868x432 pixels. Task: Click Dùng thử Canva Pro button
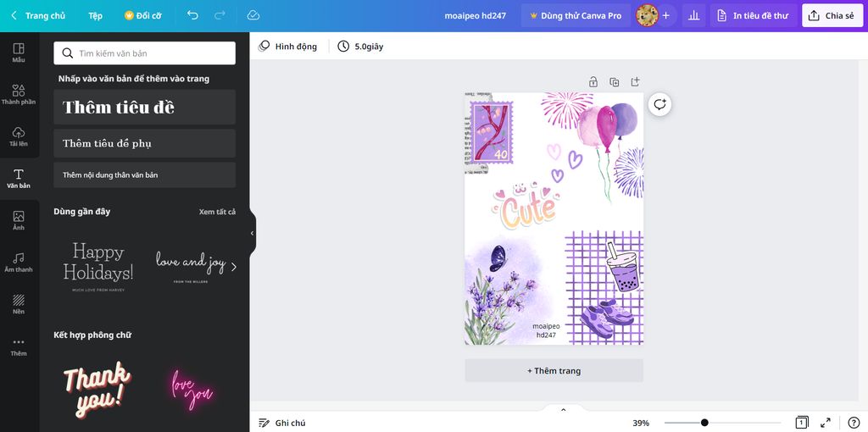coord(576,15)
